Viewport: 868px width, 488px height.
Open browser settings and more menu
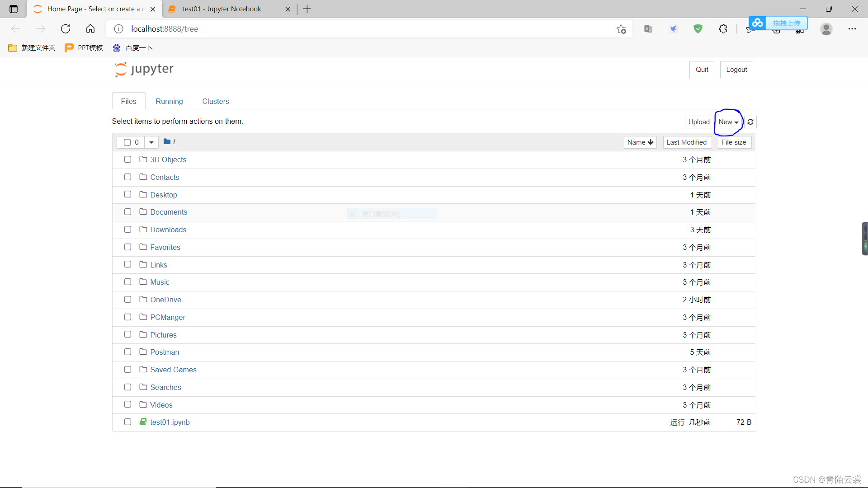[x=852, y=29]
